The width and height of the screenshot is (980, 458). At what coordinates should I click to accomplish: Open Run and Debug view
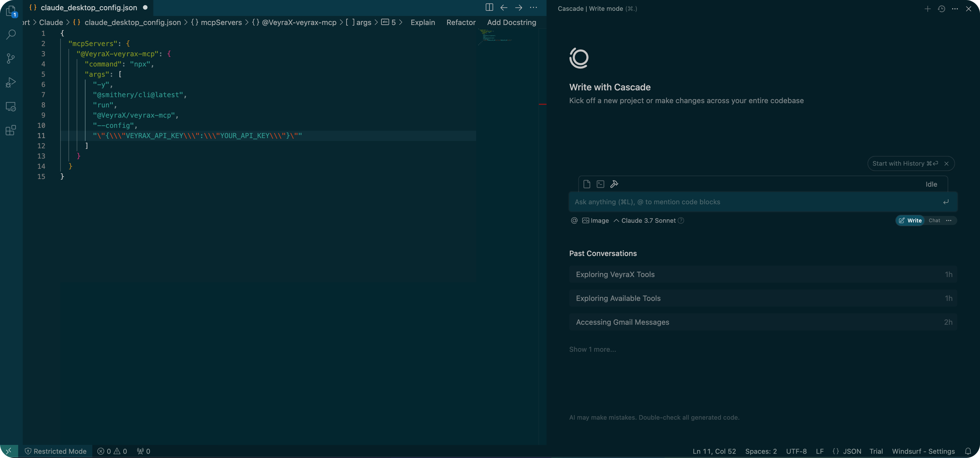tap(11, 82)
